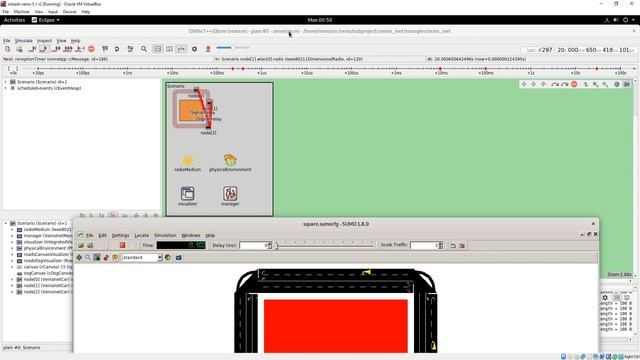The width and height of the screenshot is (640, 360).
Task: Expand the physicalEnvironment tree node
Action: coord(12,248)
